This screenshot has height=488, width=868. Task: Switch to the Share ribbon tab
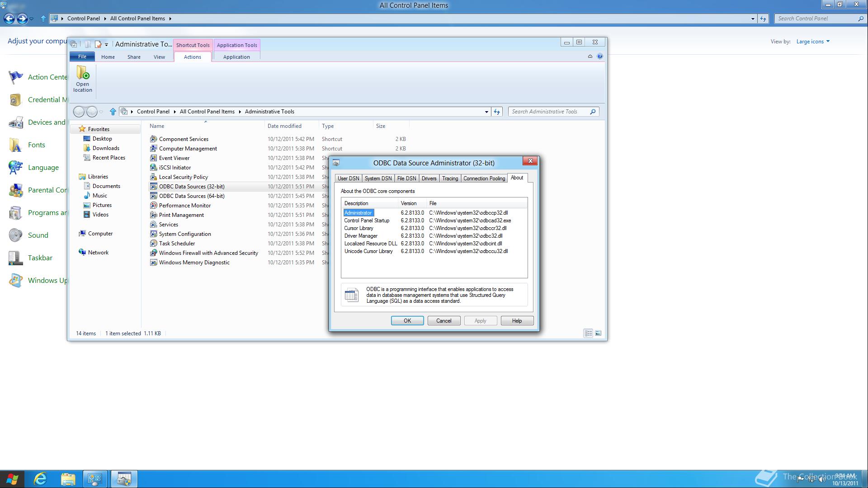coord(134,57)
